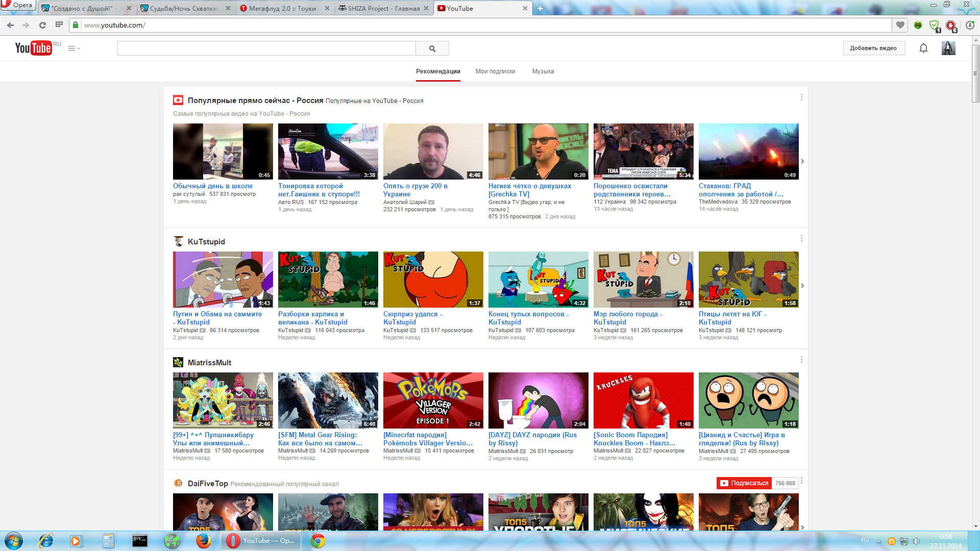980x551 pixels.
Task: Click the RU language indicator in tray
Action: point(865,540)
